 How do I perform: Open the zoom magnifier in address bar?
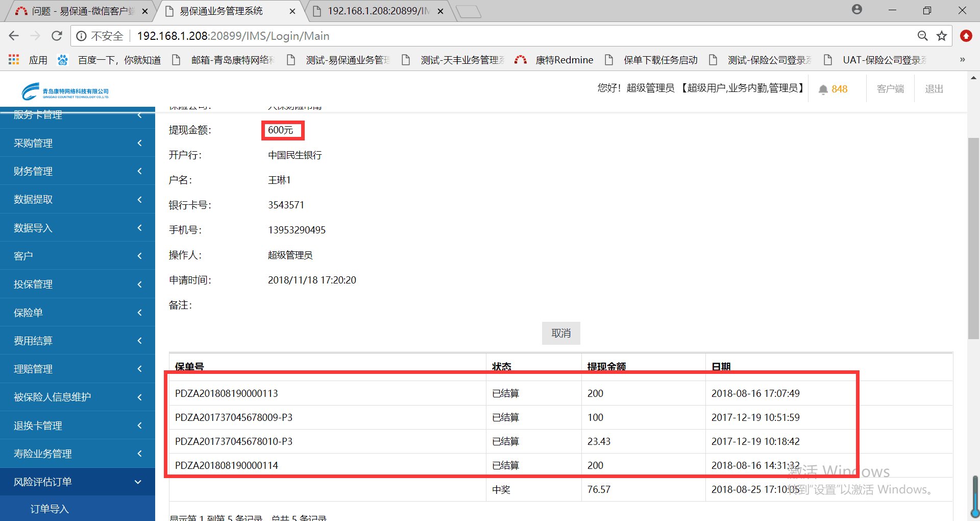click(922, 36)
